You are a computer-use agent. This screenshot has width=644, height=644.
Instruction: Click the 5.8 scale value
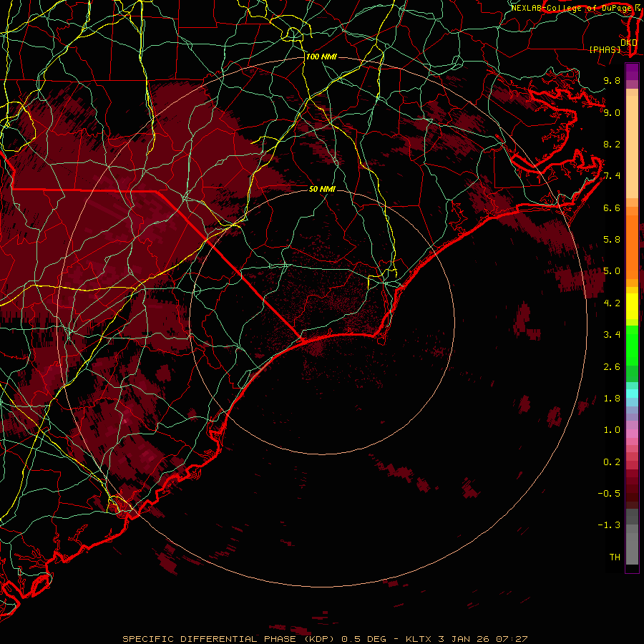click(612, 240)
